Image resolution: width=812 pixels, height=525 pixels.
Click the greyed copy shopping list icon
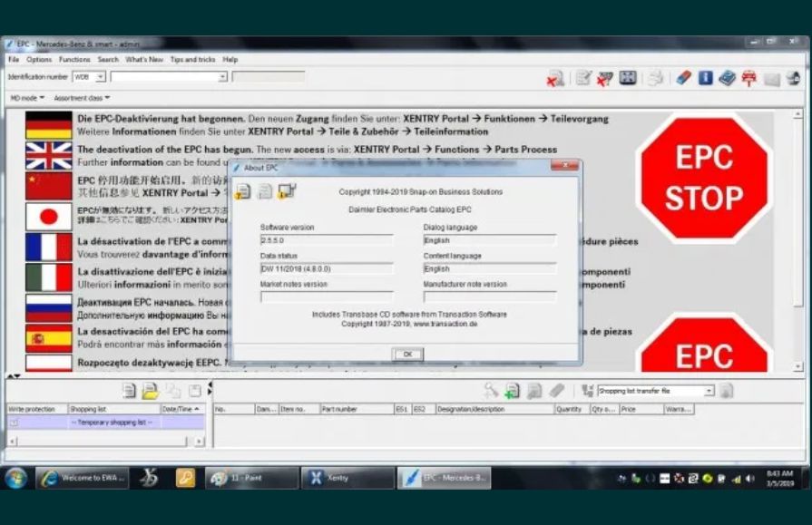pos(173,391)
